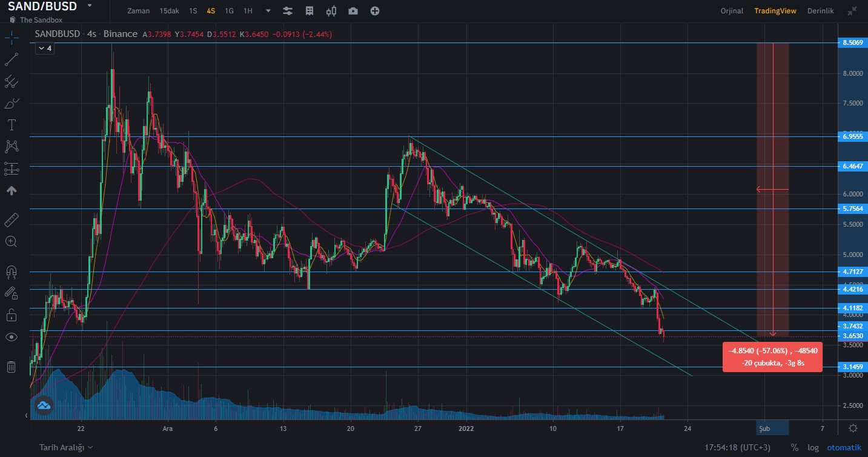Select the text annotation tool
The height and width of the screenshot is (457, 868).
tap(12, 125)
